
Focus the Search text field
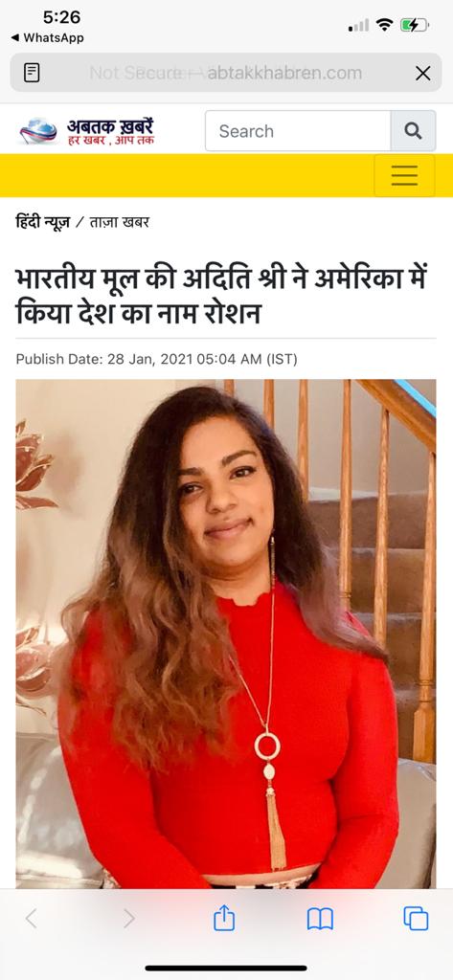(x=298, y=130)
